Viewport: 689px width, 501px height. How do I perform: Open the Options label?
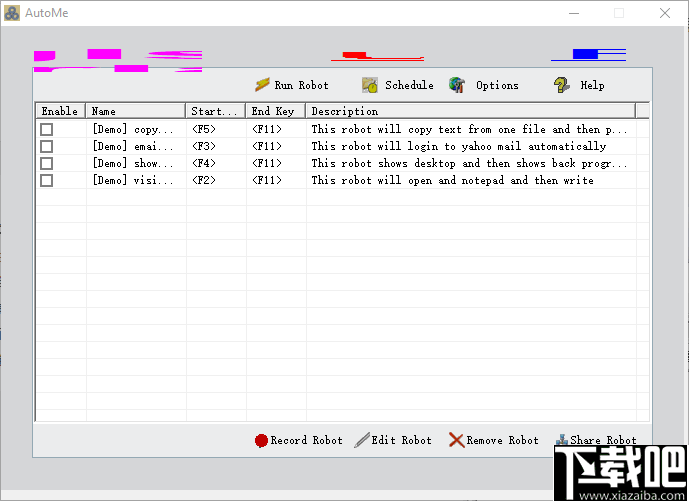(497, 85)
